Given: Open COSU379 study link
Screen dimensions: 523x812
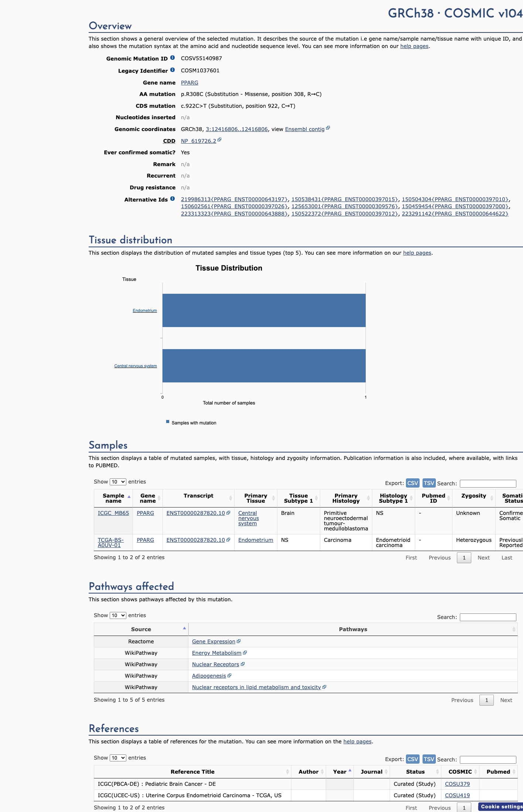Looking at the screenshot, I should pos(457,784).
